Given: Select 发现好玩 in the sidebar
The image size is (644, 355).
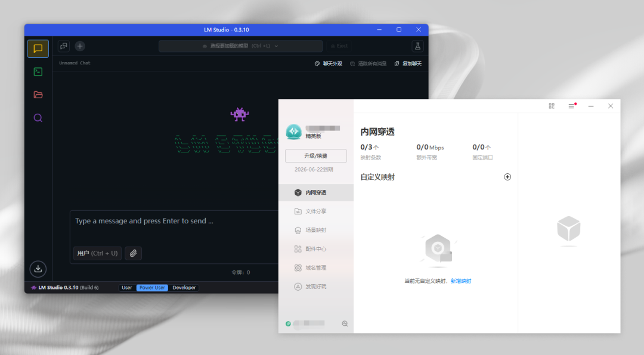Looking at the screenshot, I should coord(316,287).
